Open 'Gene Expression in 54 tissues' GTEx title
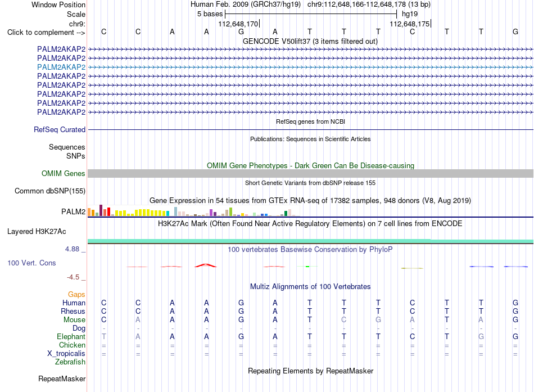 coord(310,200)
